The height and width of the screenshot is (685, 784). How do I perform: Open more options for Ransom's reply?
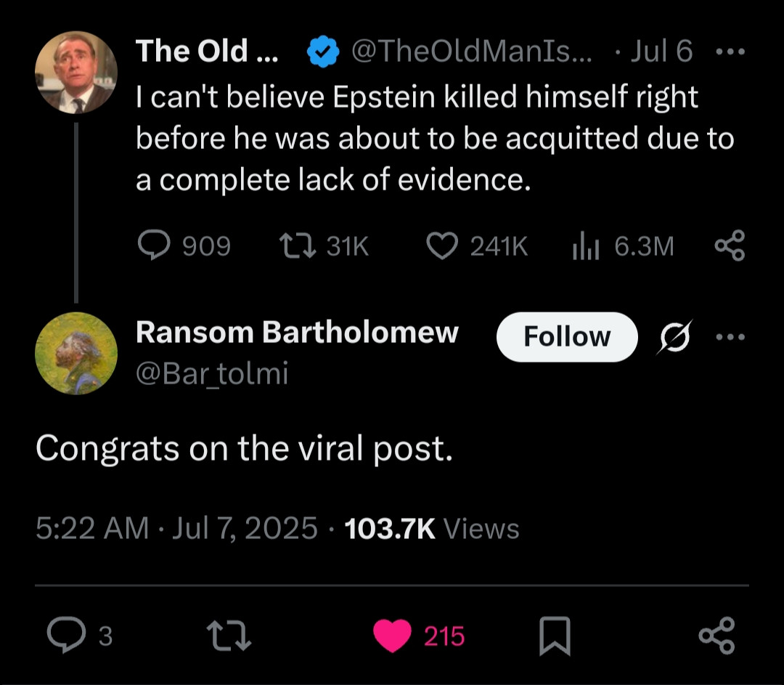coord(730,337)
